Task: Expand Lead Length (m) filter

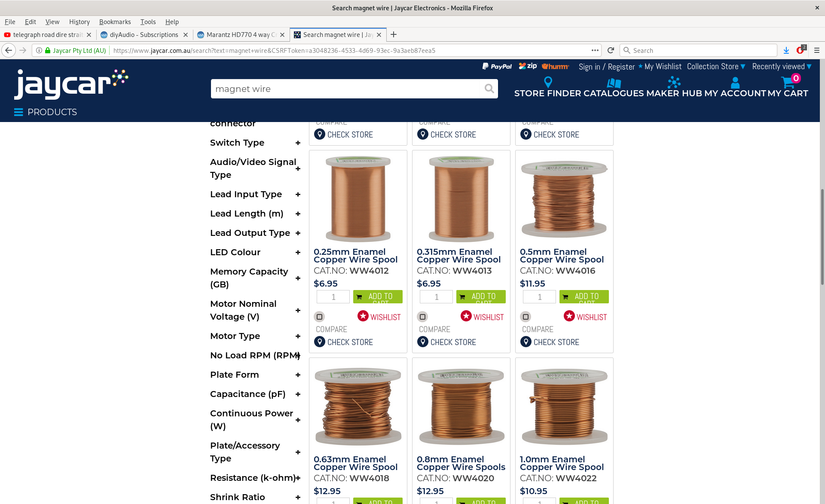Action: point(298,214)
